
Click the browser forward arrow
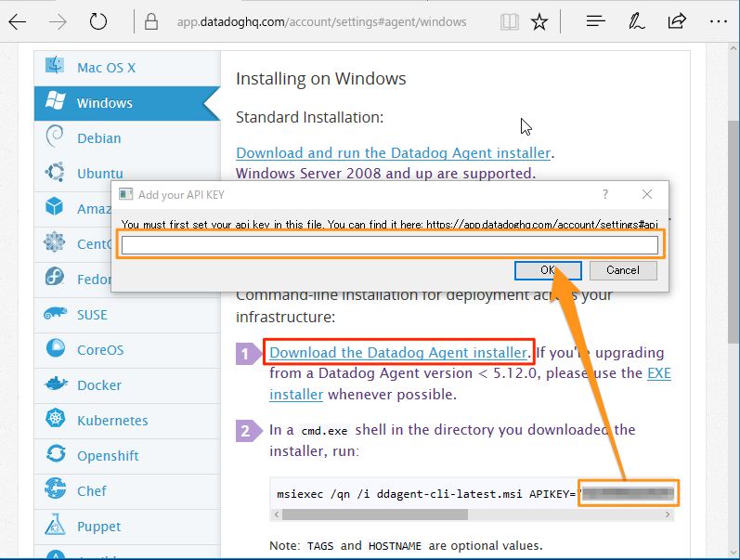(58, 21)
